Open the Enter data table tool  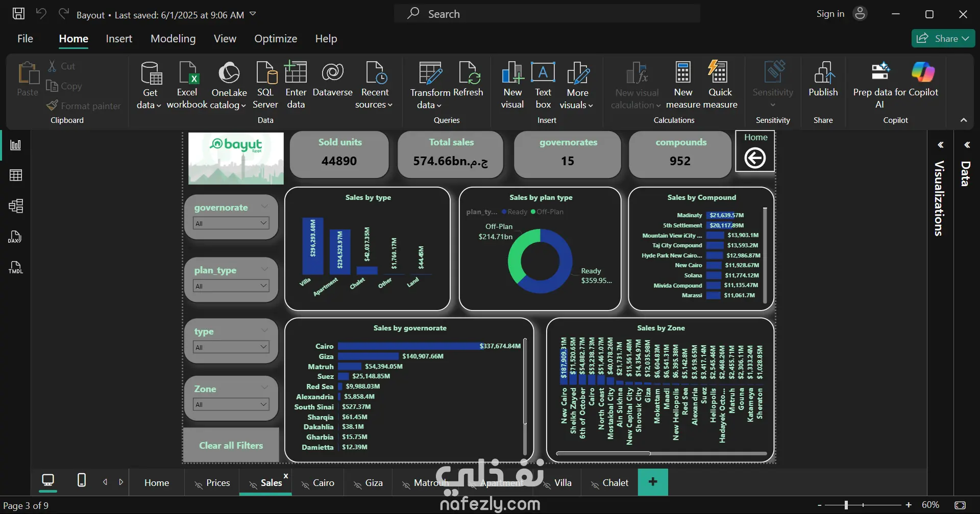(296, 85)
